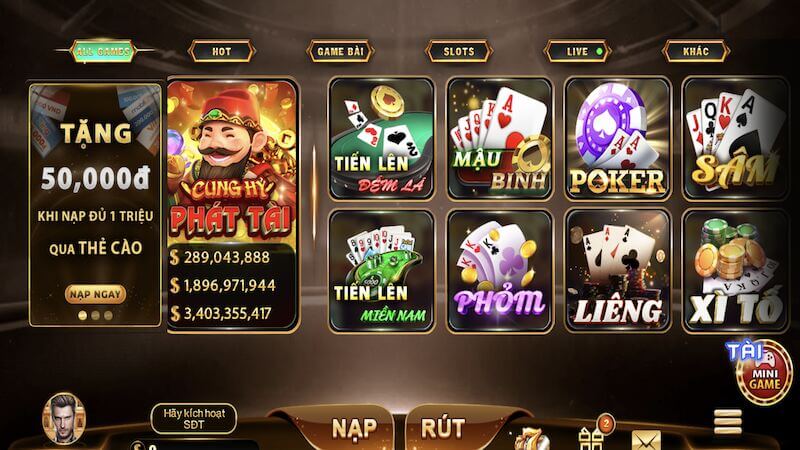Open Cung Hỷ Phát Tài jackpot banner
Viewport: 800px width, 450px height.
[232, 205]
